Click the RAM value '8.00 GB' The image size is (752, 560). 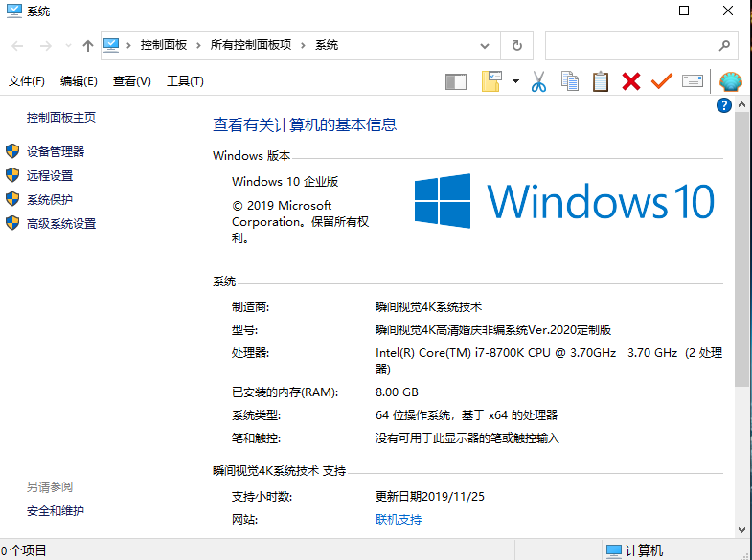[x=397, y=392]
